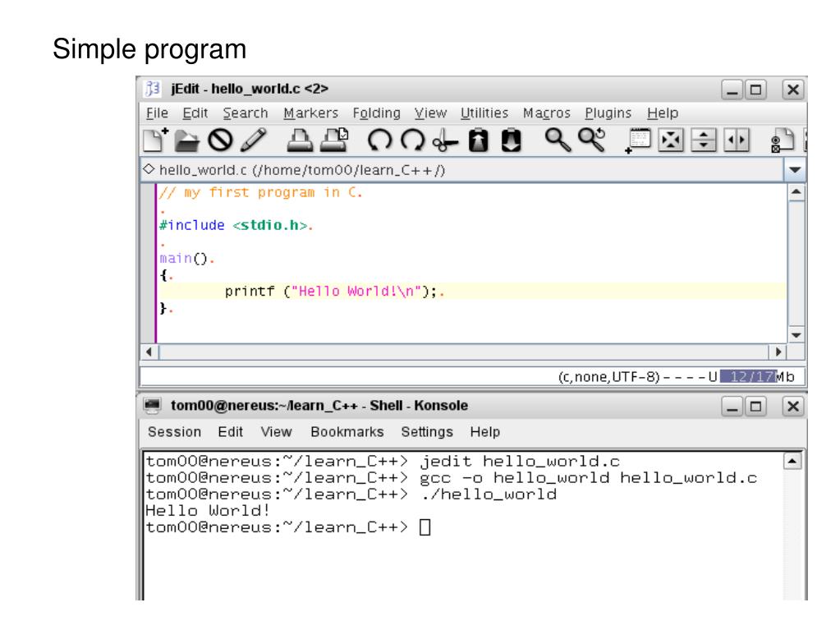Select the hello_world.c buffer selector
The image size is (840, 630).
tap(462, 170)
